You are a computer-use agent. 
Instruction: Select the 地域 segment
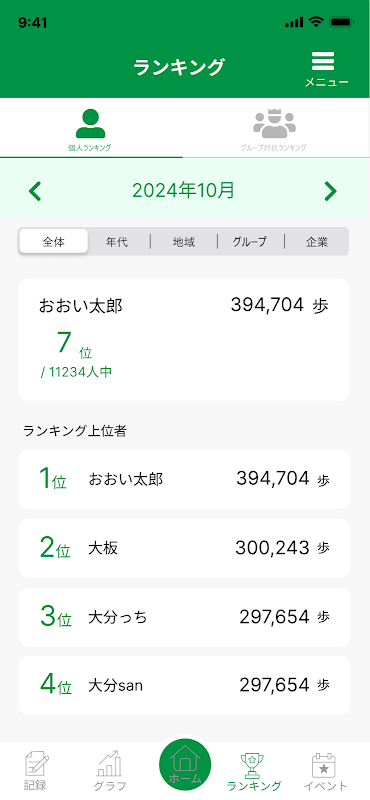coord(184,241)
